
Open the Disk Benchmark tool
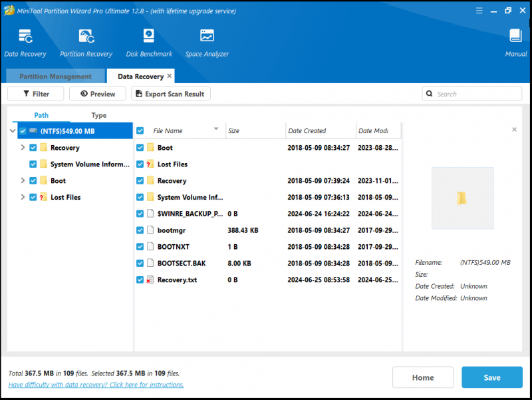(x=148, y=36)
